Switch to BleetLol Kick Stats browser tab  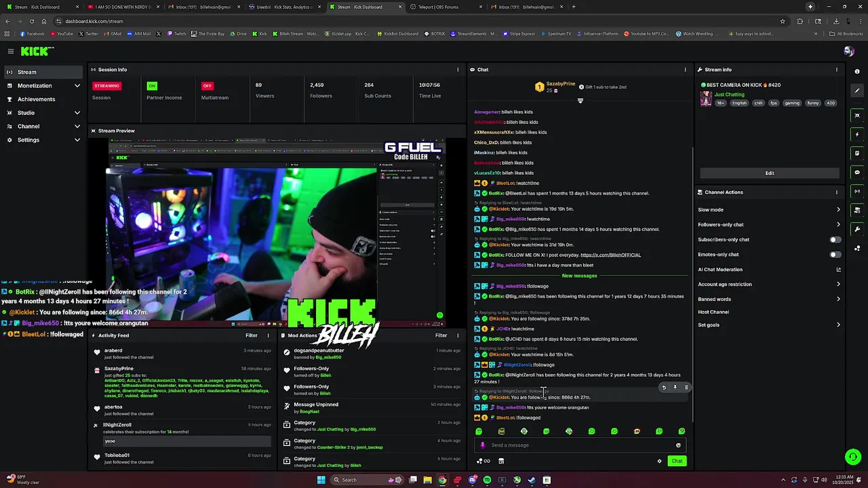point(284,7)
